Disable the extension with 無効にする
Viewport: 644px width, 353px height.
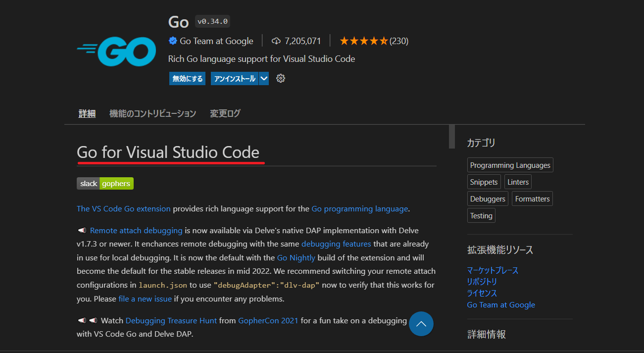(x=187, y=78)
